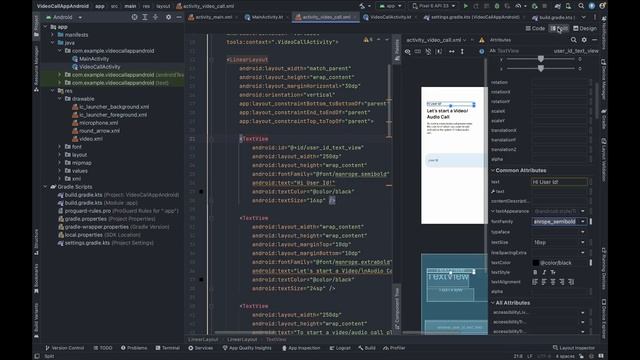Screen dimensions: 640x360
Task: Click vertical expand arrows icon in design toolbar
Action: click(462, 51)
